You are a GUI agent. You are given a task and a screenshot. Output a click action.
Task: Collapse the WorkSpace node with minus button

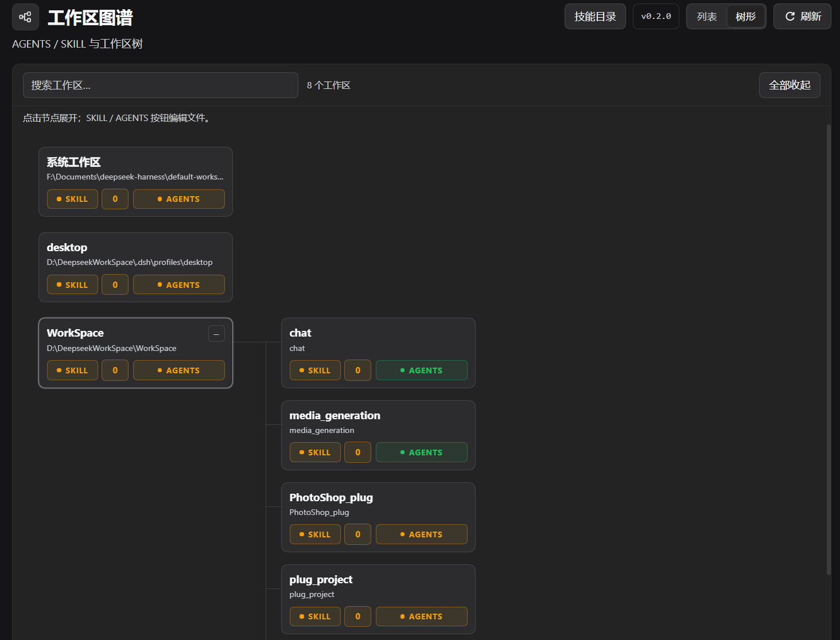216,334
